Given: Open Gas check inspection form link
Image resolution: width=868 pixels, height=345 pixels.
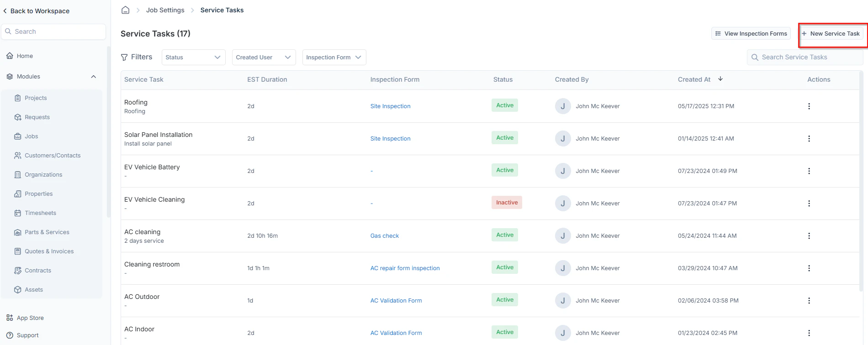Looking at the screenshot, I should pyautogui.click(x=385, y=236).
